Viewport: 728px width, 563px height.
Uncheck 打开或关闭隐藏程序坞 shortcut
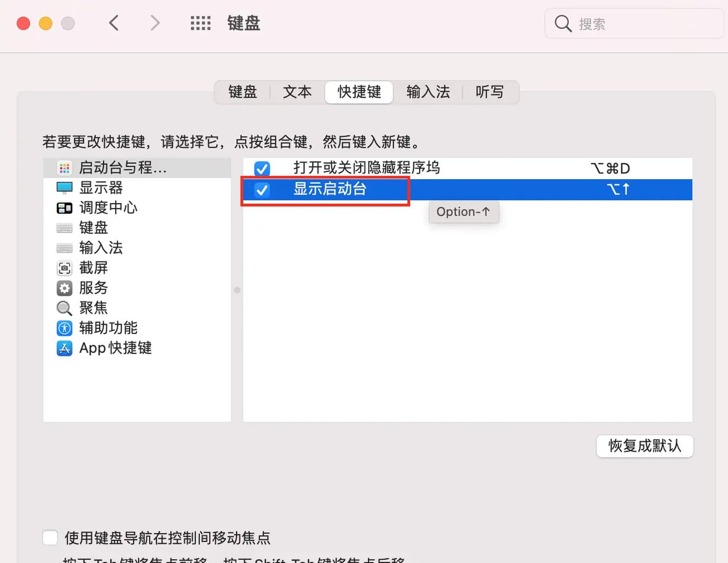pyautogui.click(x=262, y=168)
